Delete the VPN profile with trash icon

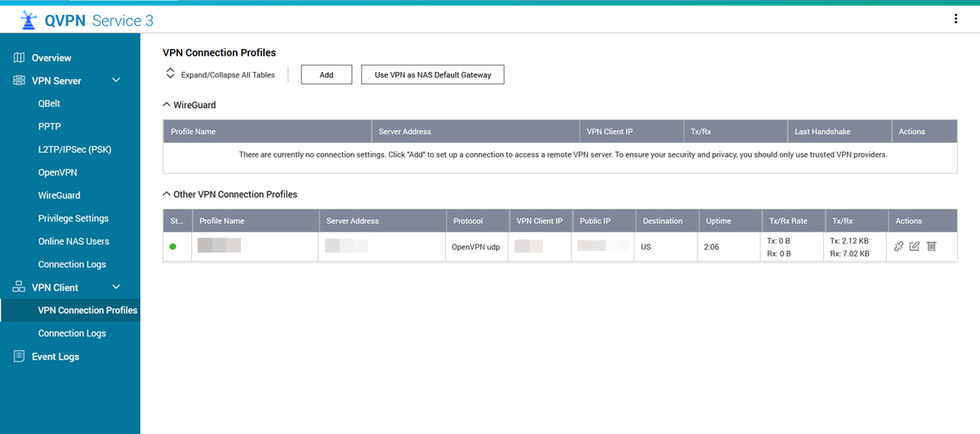coord(931,246)
